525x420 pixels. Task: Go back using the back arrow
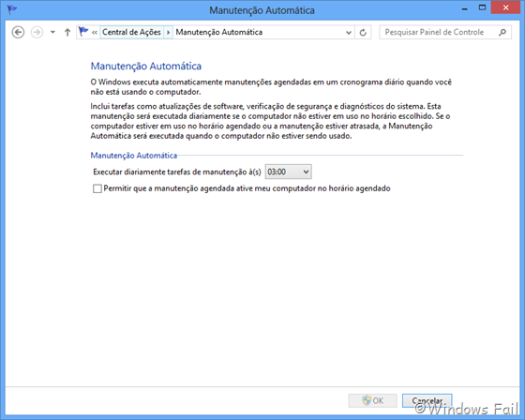point(18,33)
